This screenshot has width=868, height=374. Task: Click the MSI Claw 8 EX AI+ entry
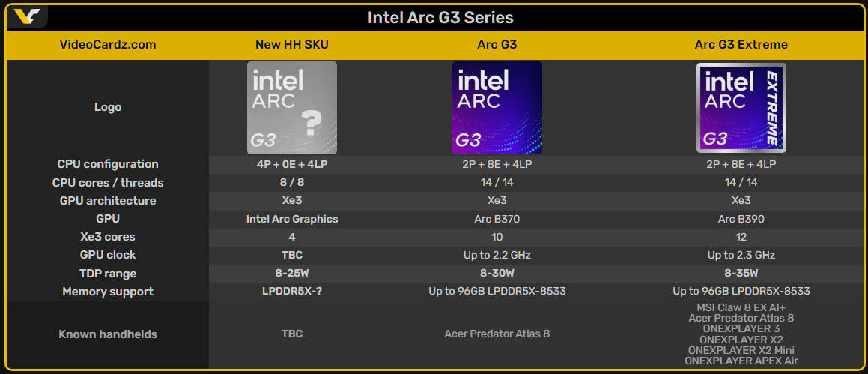tap(741, 307)
